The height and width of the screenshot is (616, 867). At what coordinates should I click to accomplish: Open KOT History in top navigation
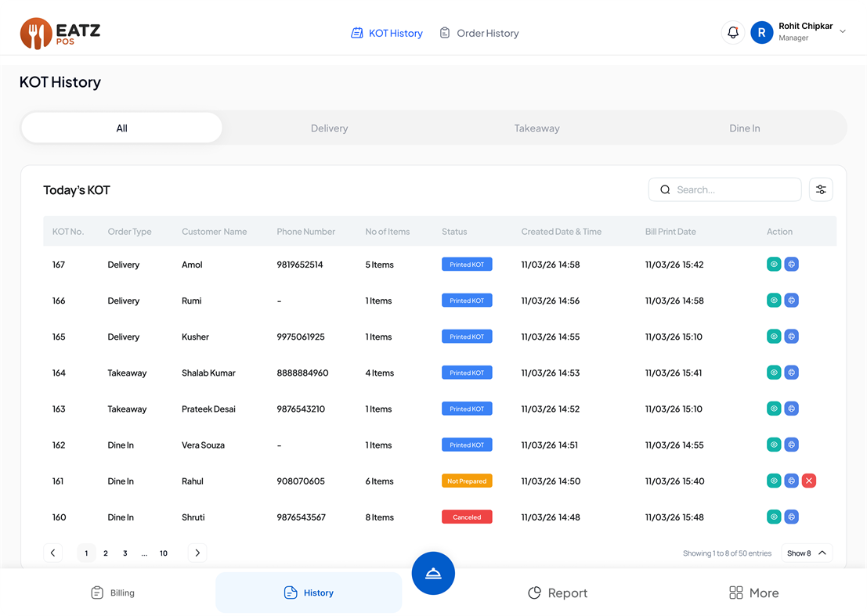(x=387, y=33)
